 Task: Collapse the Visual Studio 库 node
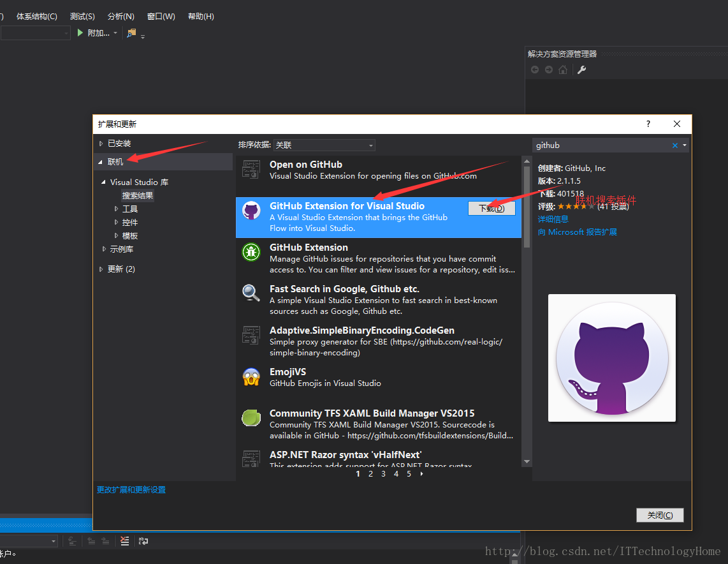coord(103,182)
